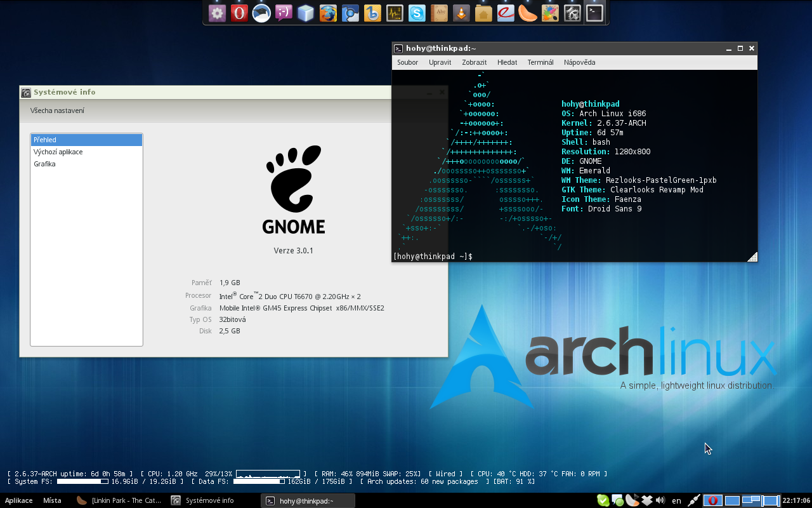The width and height of the screenshot is (812, 508).
Task: Open the Banshee media player dock icon
Action: (x=372, y=13)
